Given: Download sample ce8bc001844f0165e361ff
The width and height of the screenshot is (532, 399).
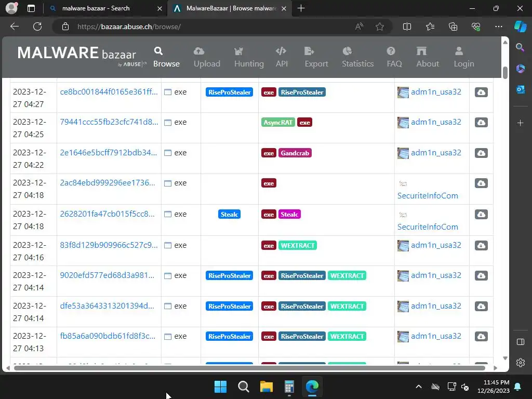Looking at the screenshot, I should click(x=481, y=92).
